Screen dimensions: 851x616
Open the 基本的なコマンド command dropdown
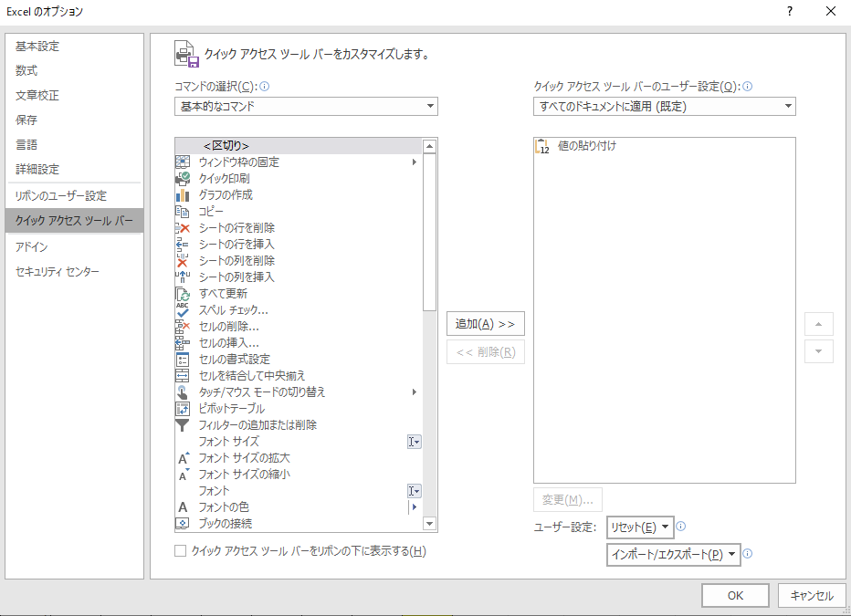click(306, 106)
